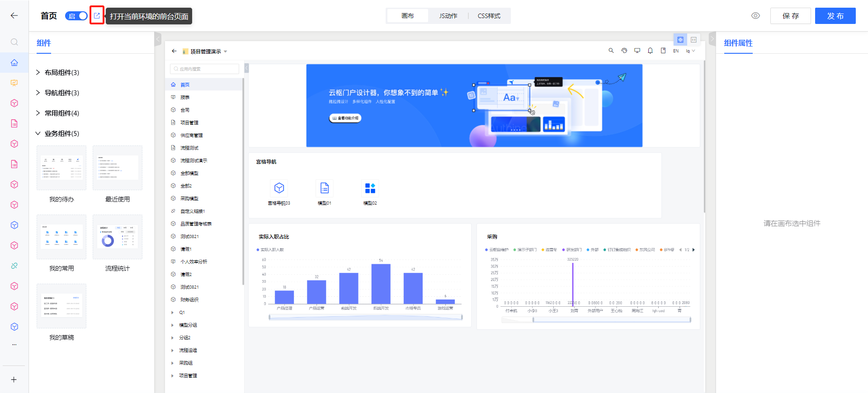This screenshot has height=393, width=868.
Task: Click the canvas vertical scrollbar
Action: 704,136
